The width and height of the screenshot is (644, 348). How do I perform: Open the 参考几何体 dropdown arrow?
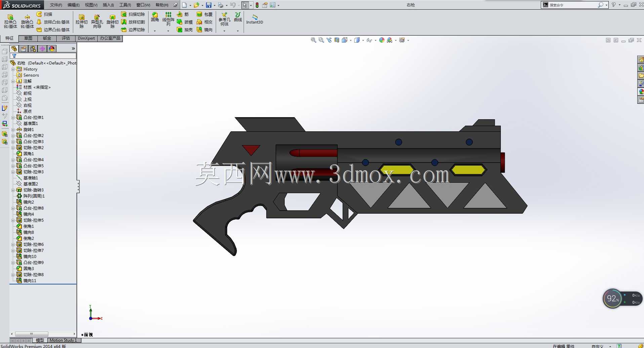click(x=225, y=31)
